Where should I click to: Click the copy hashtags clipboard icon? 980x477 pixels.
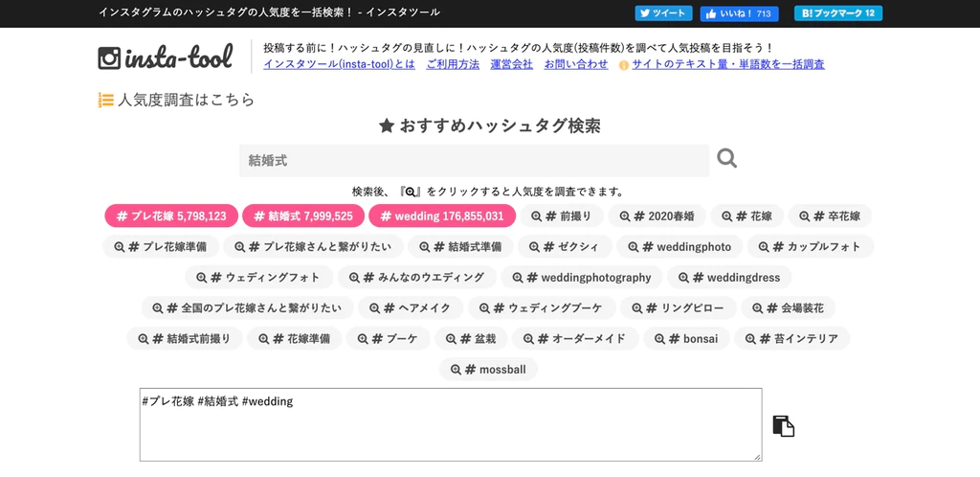pos(783,426)
